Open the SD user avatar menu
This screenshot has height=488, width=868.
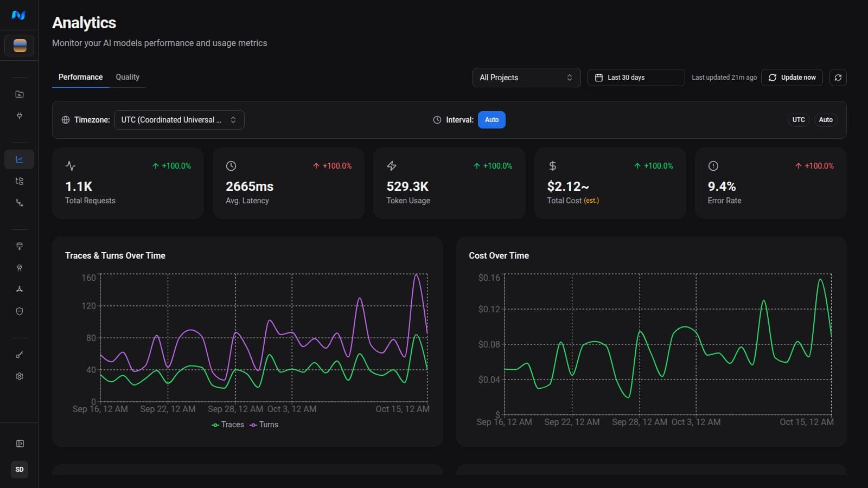click(20, 470)
